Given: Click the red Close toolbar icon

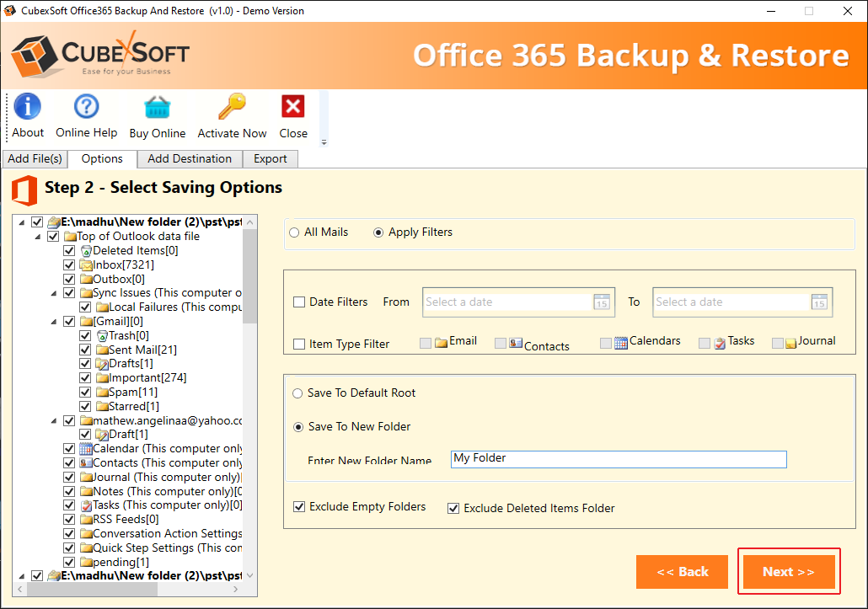Looking at the screenshot, I should click(x=292, y=106).
